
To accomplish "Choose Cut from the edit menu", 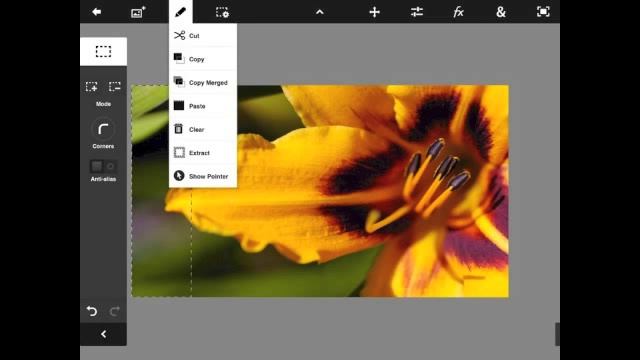I will pyautogui.click(x=203, y=36).
